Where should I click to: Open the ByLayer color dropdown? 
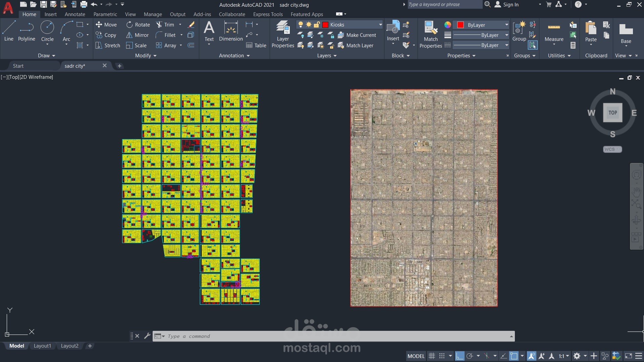coord(506,25)
